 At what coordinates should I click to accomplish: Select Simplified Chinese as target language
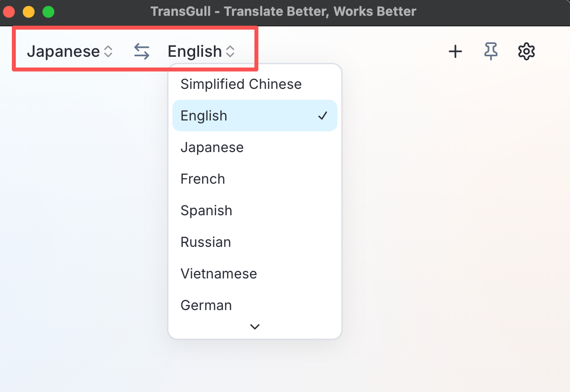241,84
